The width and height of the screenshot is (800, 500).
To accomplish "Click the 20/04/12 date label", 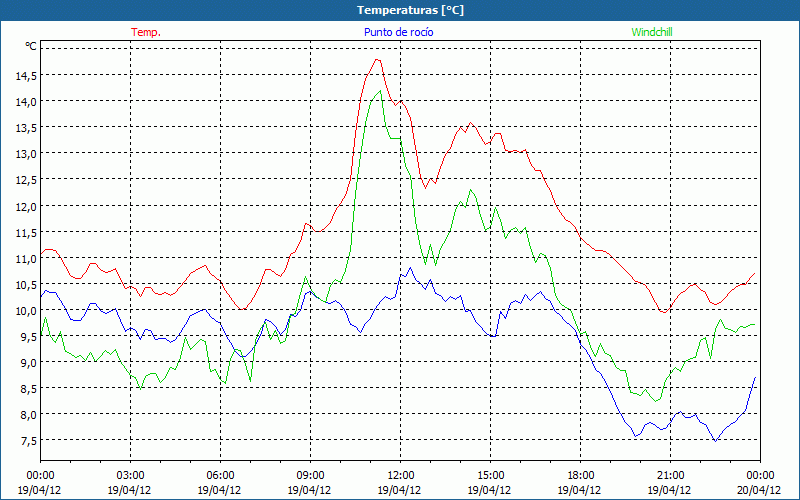I will tap(759, 490).
